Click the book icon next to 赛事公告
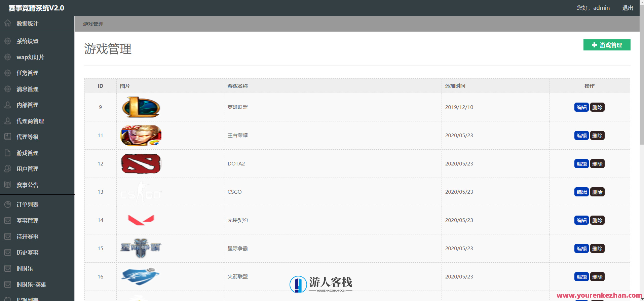Viewport: 644px width, 301px height. click(x=8, y=185)
